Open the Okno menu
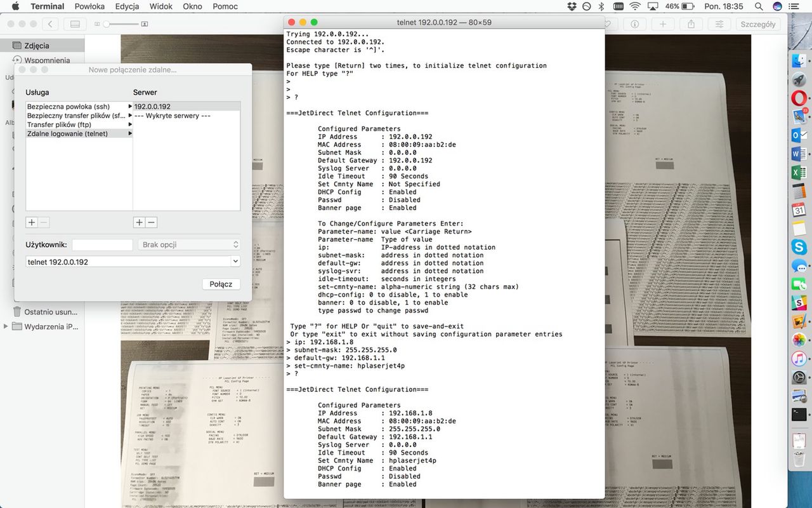812x508 pixels. click(192, 6)
